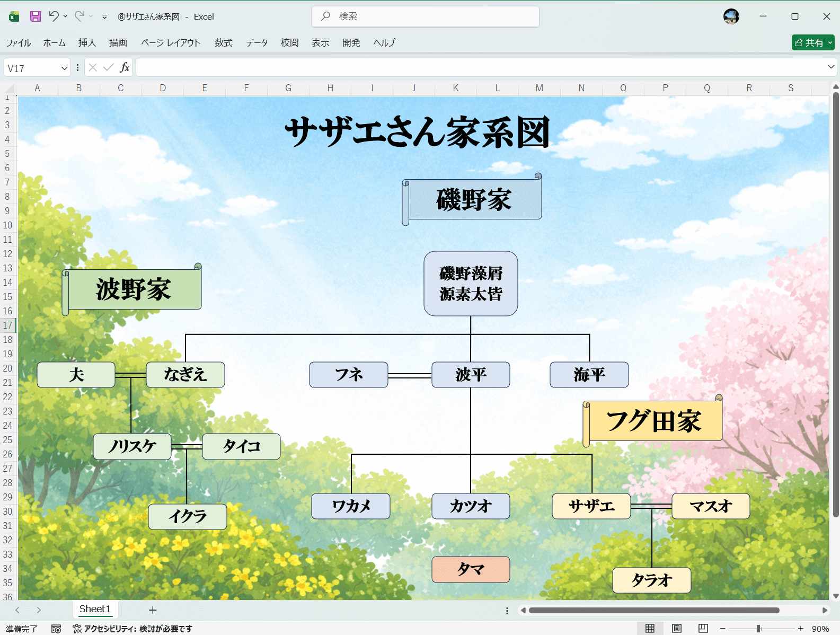Screen dimensions: 840x635
Task: Select the タラオ shape
Action: click(x=652, y=580)
